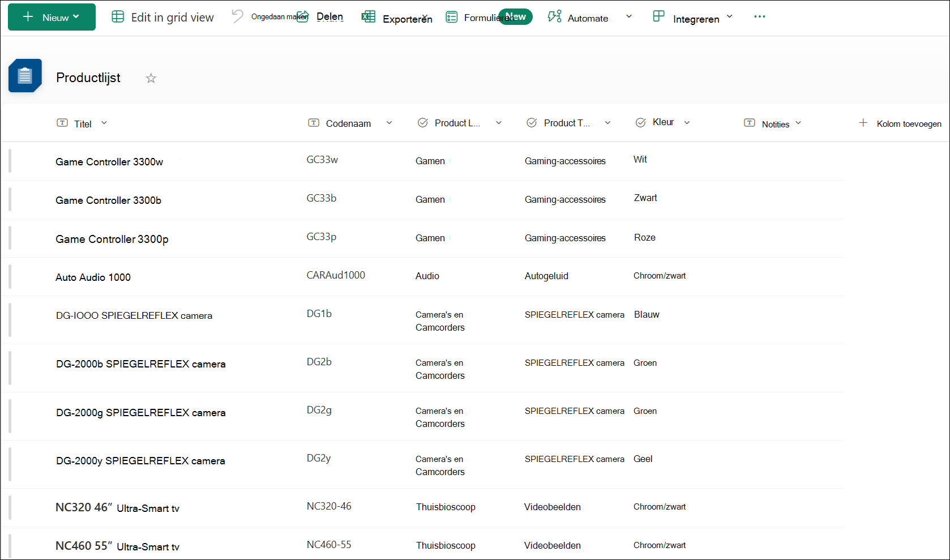Open NC460 55" Ultra-Smart tv item
Viewport: 950px width, 560px height.
117,546
